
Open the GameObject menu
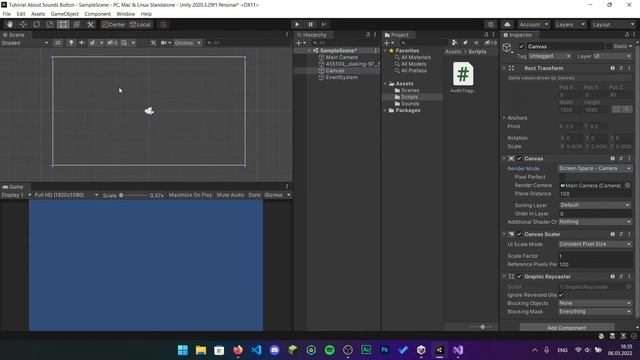click(x=64, y=14)
